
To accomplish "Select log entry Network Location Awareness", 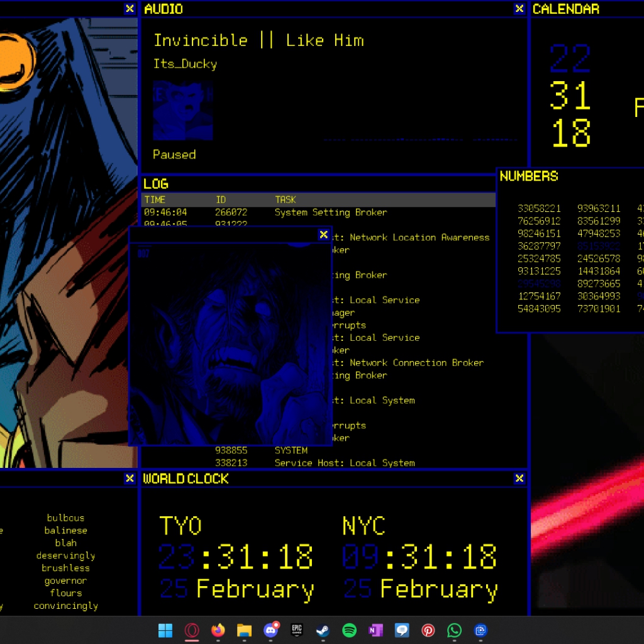I will (411, 237).
